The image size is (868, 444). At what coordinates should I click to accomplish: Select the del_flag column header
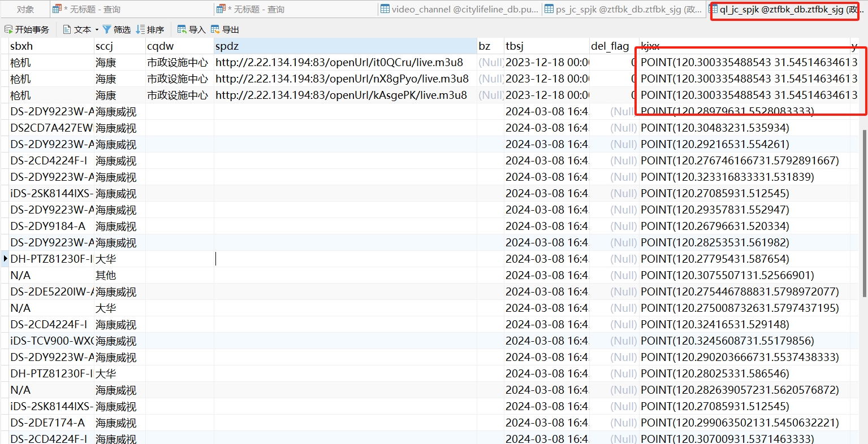(614, 46)
